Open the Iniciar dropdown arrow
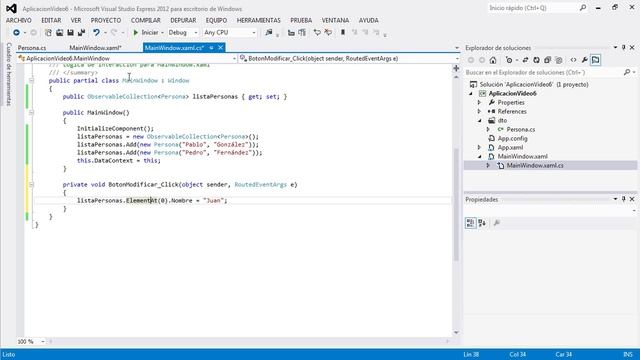This screenshot has width=640, height=360. (162, 32)
